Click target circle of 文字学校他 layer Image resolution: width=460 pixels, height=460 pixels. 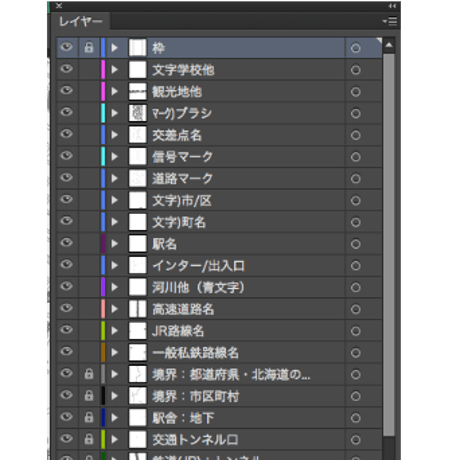[356, 70]
